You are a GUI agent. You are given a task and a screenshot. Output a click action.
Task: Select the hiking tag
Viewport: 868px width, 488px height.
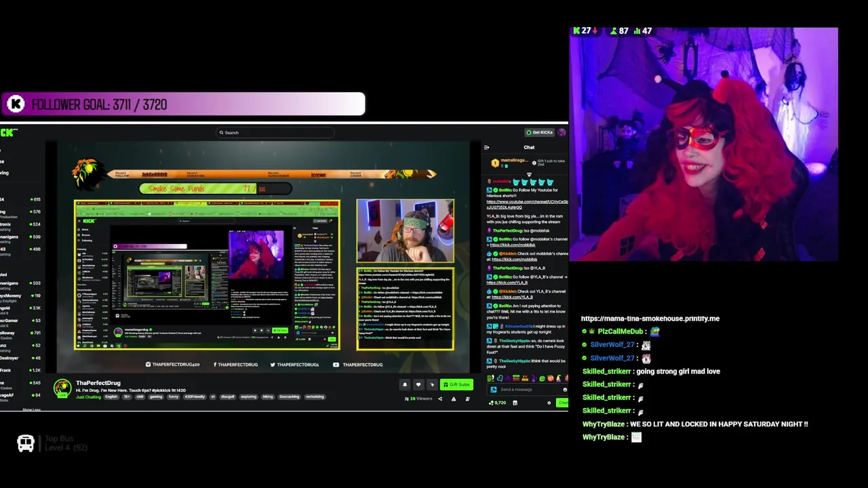268,397
